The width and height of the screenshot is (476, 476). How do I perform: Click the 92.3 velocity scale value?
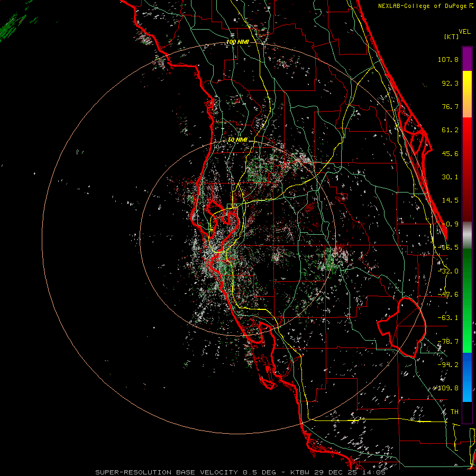(x=450, y=83)
